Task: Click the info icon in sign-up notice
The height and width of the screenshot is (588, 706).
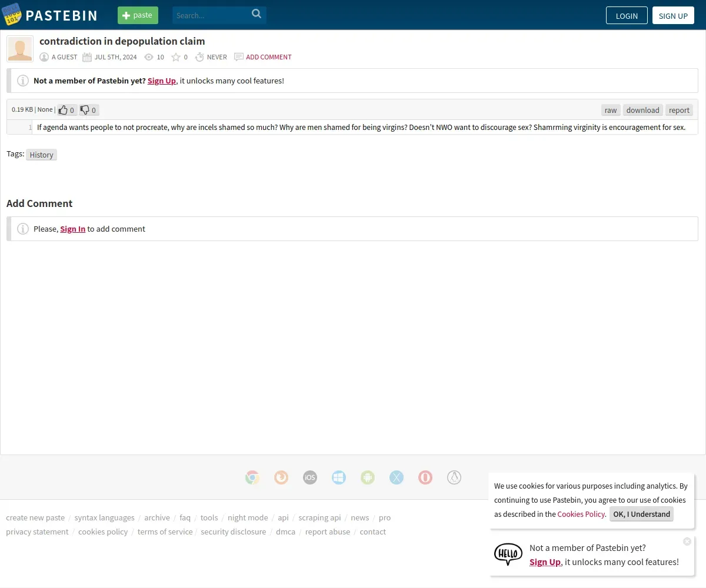Action: (23, 81)
